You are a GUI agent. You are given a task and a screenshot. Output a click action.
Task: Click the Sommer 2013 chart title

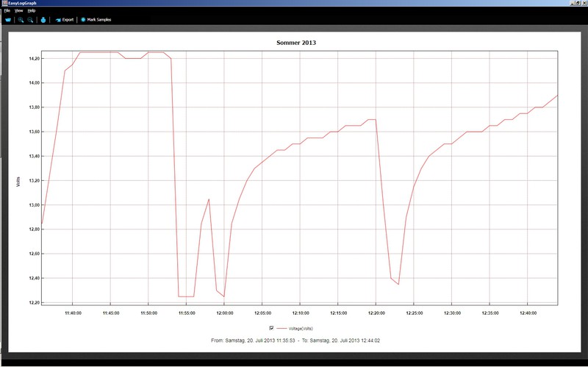(297, 43)
